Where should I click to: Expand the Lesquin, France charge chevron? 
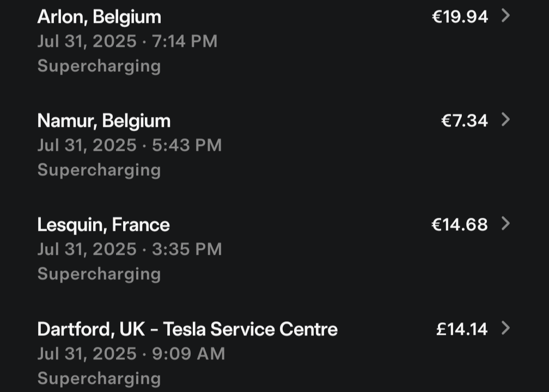tap(505, 224)
